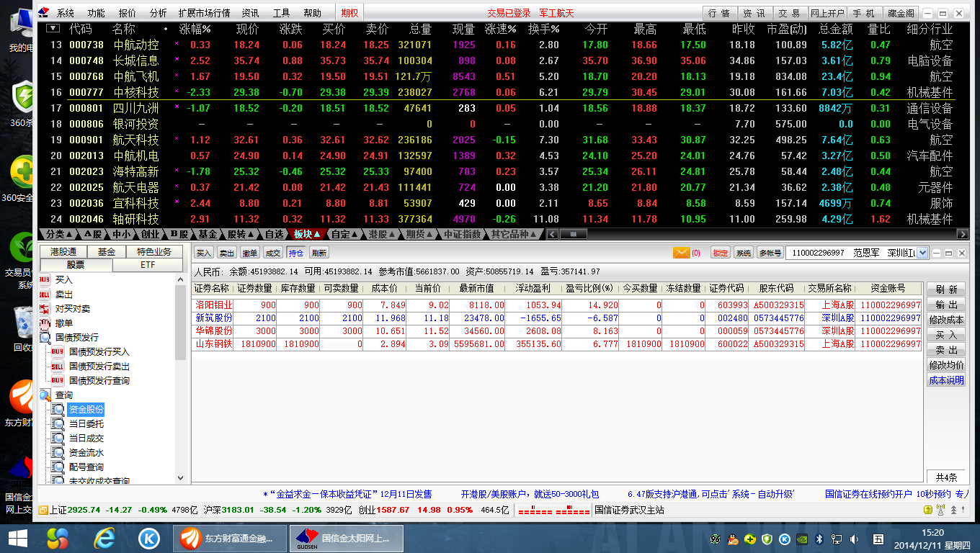The width and height of the screenshot is (980, 553).
Task: Click the column selector icon left of 代码
Action: [53, 29]
